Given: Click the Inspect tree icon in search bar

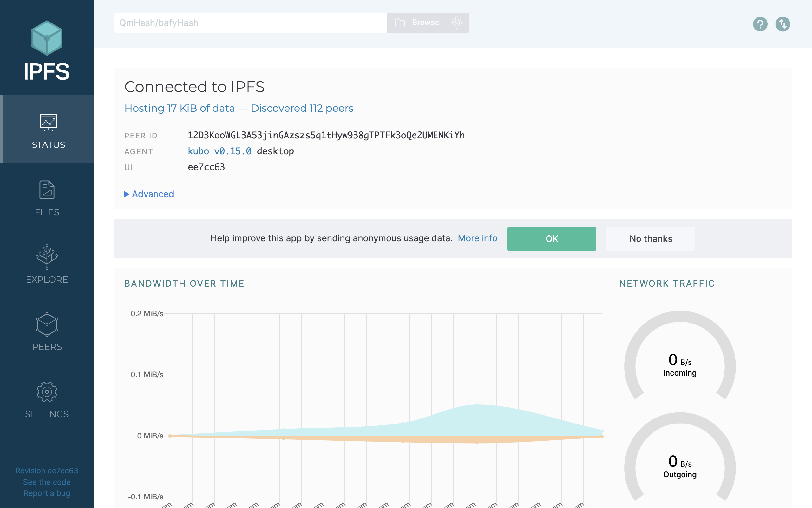Looking at the screenshot, I should click(x=457, y=23).
